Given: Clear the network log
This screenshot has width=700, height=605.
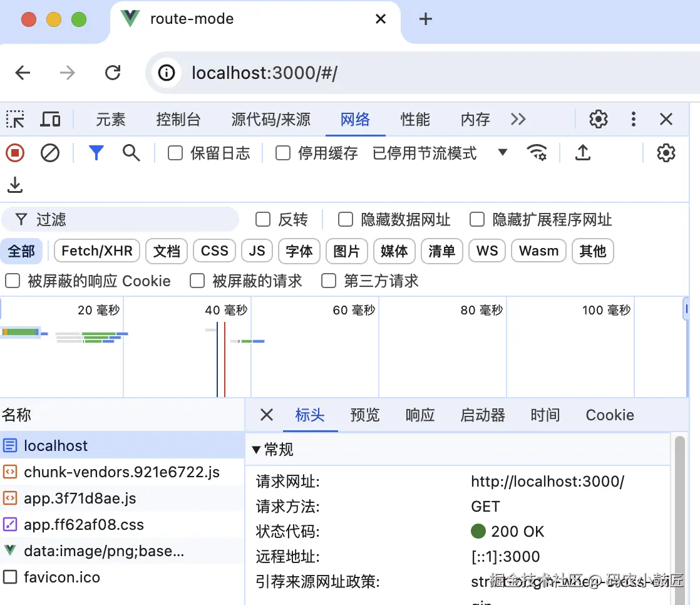Looking at the screenshot, I should point(50,153).
